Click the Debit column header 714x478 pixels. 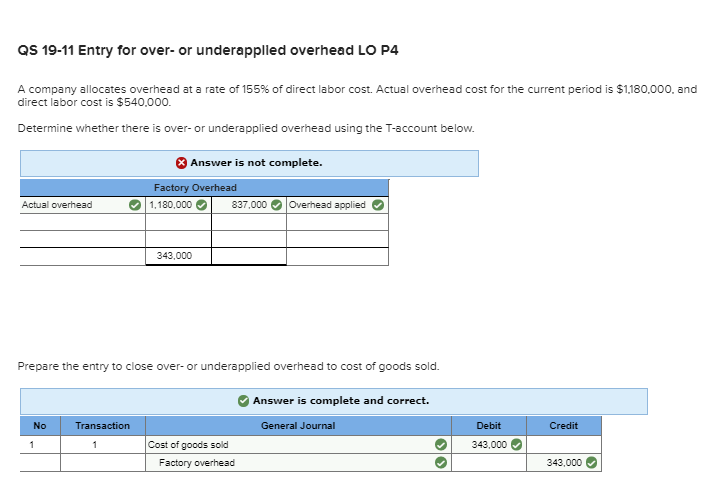[489, 426]
